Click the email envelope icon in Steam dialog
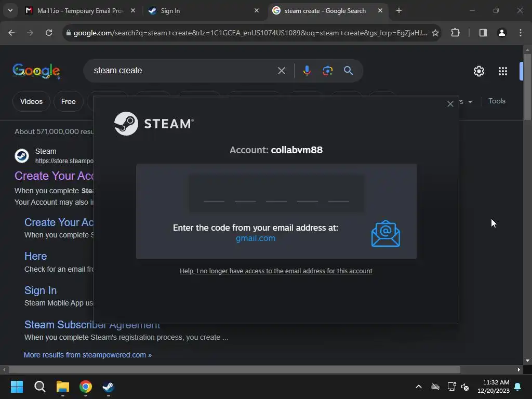The width and height of the screenshot is (532, 399). click(385, 233)
